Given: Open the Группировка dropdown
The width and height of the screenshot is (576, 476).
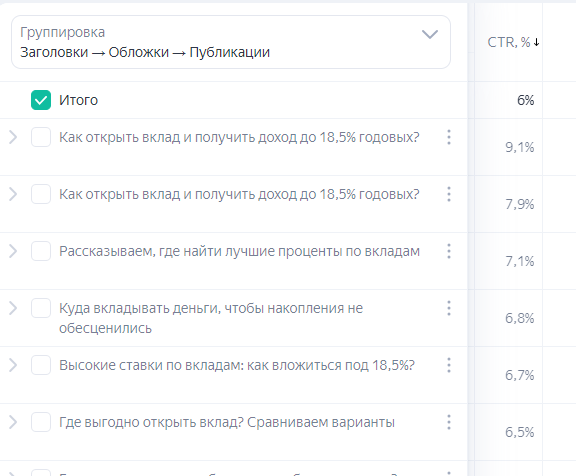Looking at the screenshot, I should 231,42.
